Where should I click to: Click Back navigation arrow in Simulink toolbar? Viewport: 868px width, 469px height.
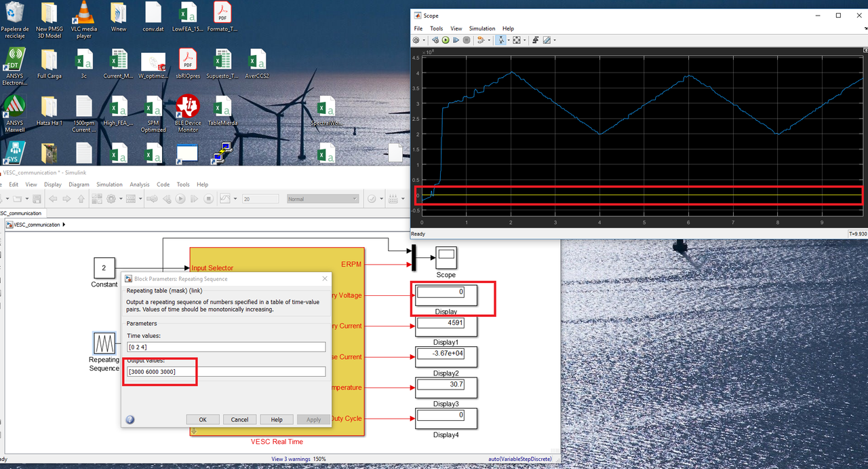point(53,199)
